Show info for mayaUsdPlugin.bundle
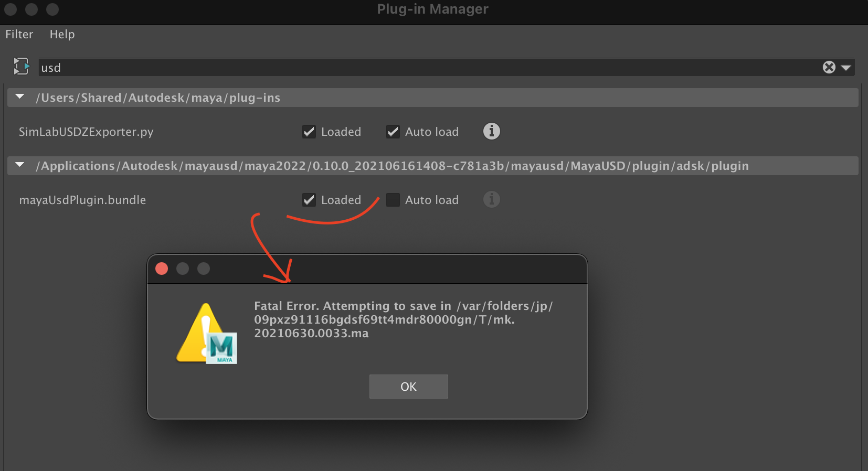868x471 pixels. point(491,199)
